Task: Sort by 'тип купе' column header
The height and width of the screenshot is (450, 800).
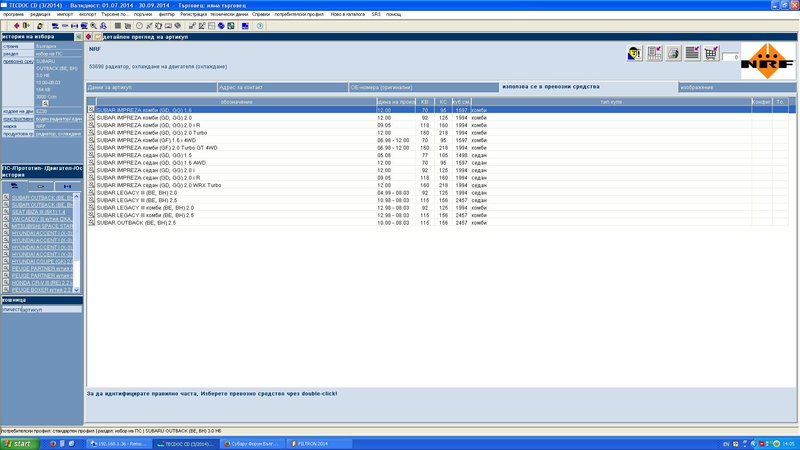Action: (x=611, y=102)
